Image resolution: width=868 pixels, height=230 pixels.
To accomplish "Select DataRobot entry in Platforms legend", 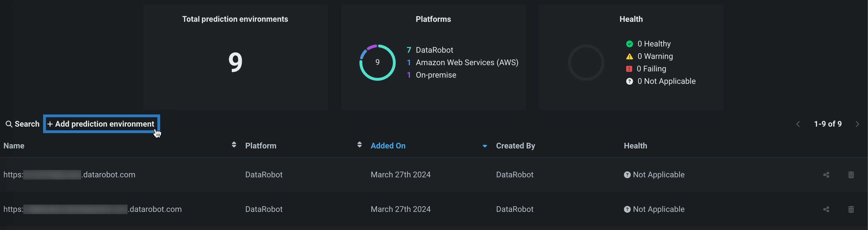I will tap(434, 50).
